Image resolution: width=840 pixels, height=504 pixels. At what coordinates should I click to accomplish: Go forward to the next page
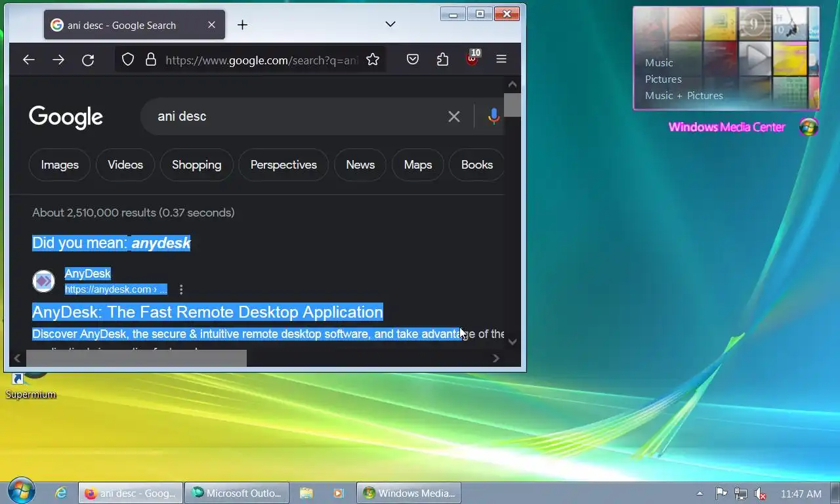click(x=58, y=60)
